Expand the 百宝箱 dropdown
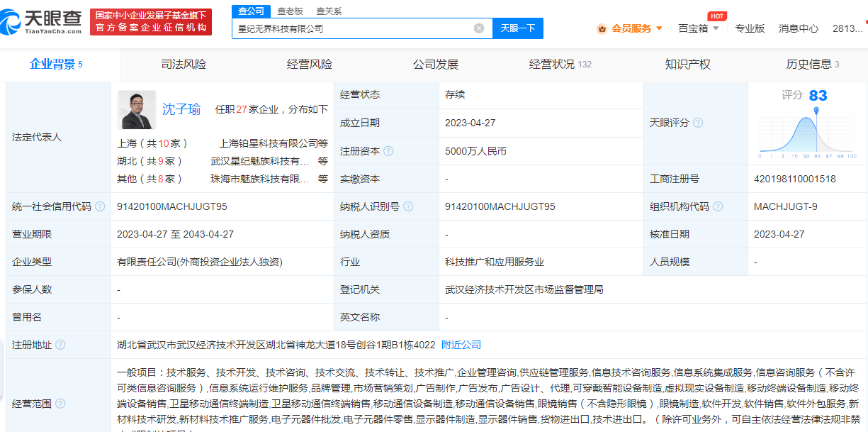Screen dimensions: 868x432 coord(699,28)
